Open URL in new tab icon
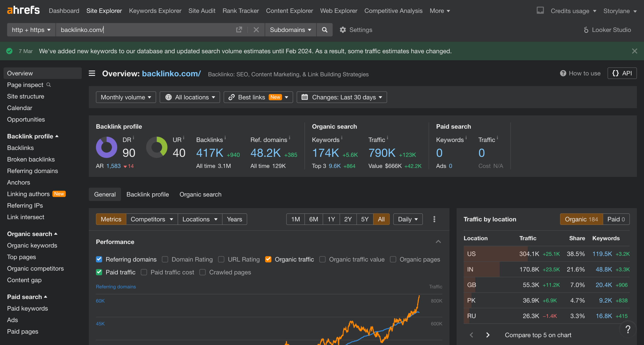Screen dimensions: 644x345 click(x=239, y=30)
